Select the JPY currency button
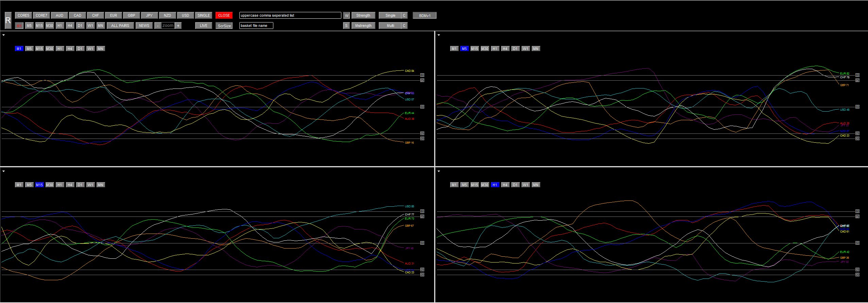Screen dimensions: 868x303 150,15
